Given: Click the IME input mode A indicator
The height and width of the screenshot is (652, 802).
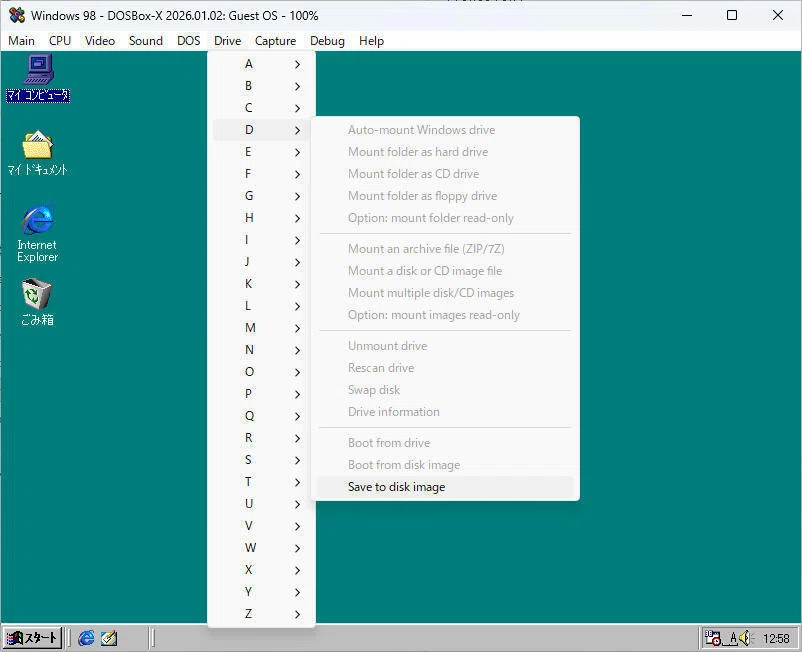Looking at the screenshot, I should [x=733, y=638].
